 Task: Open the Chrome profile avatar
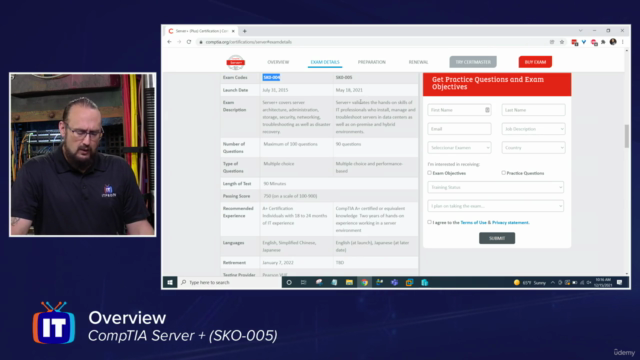click(613, 42)
